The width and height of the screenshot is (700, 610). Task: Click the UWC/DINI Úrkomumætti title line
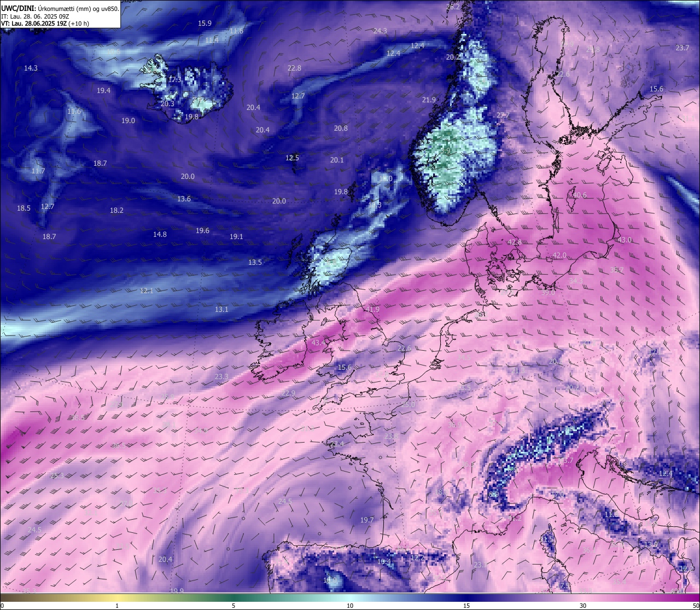tap(60, 8)
